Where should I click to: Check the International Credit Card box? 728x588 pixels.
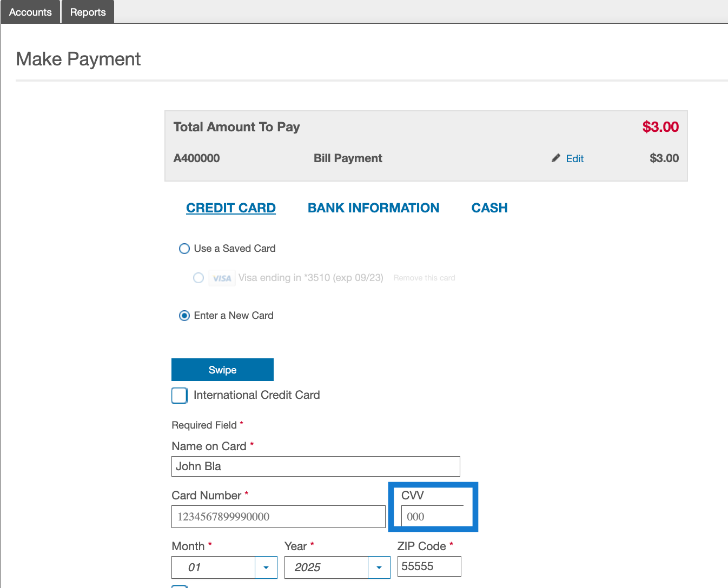180,396
